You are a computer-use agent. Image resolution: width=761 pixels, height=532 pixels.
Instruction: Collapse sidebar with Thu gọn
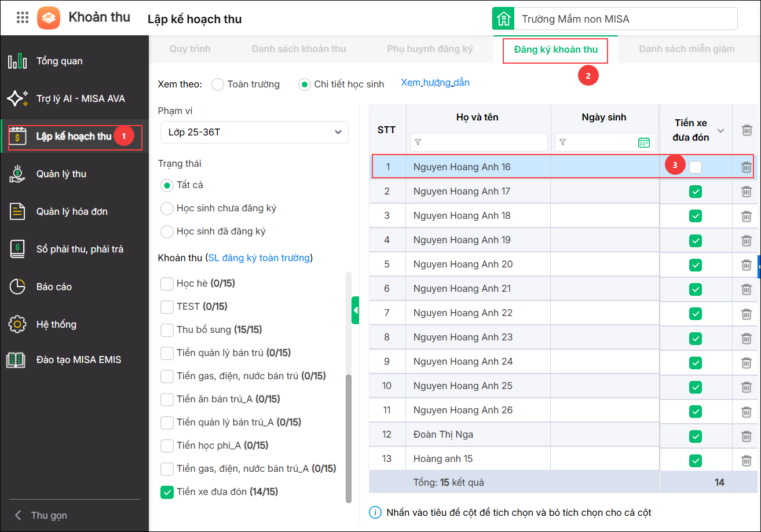click(x=41, y=515)
